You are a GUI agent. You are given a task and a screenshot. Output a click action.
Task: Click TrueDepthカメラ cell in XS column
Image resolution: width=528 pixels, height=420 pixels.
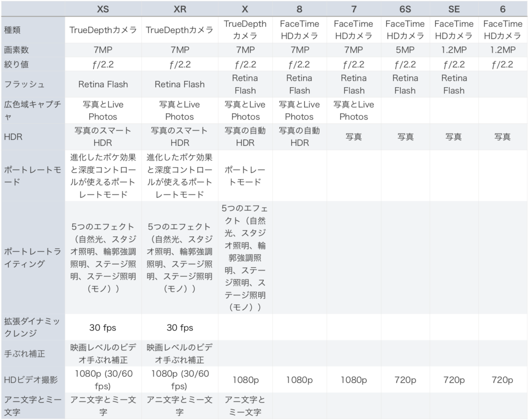[x=103, y=30]
